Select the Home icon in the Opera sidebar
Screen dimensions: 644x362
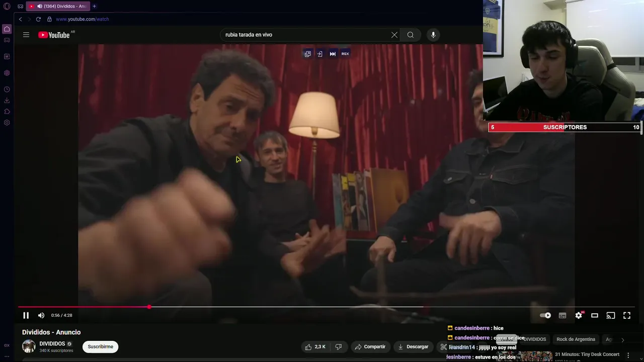[x=7, y=29]
